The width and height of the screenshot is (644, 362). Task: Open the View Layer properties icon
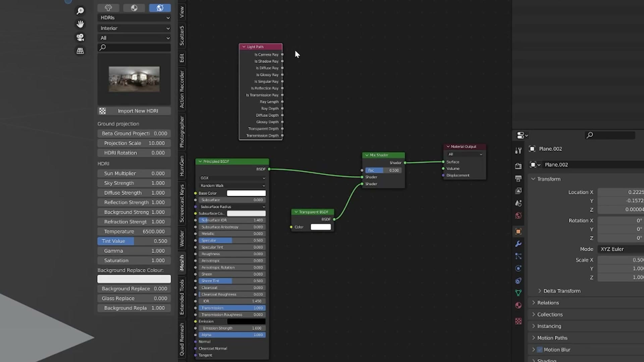coord(518,191)
